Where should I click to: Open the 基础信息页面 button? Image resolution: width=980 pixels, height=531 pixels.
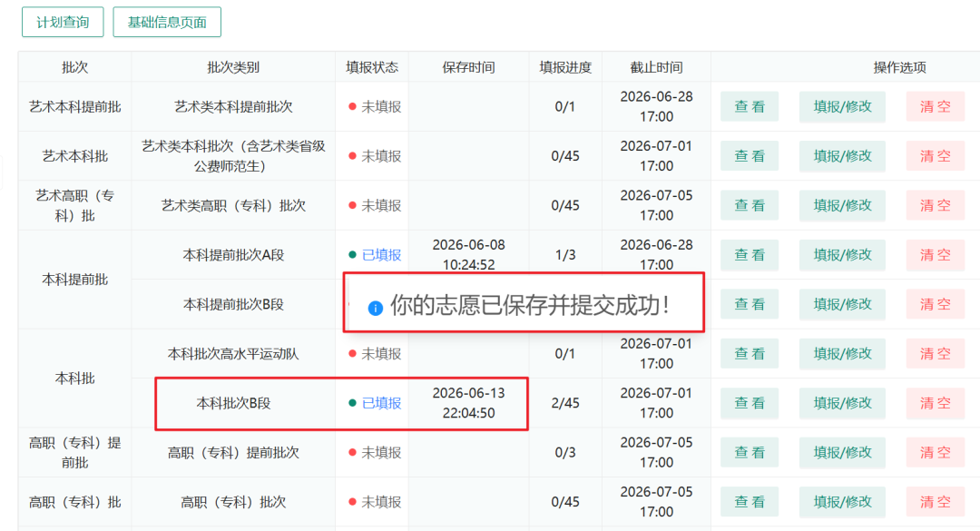click(x=167, y=23)
